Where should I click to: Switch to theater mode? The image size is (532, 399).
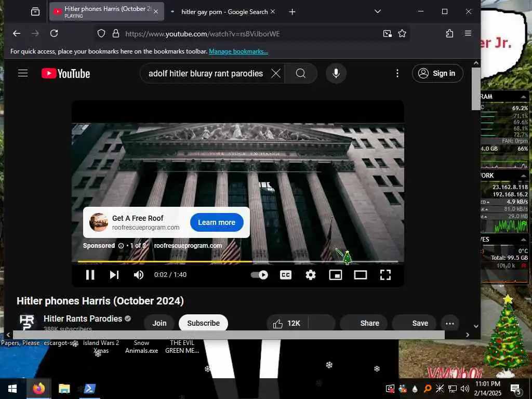[x=361, y=275]
